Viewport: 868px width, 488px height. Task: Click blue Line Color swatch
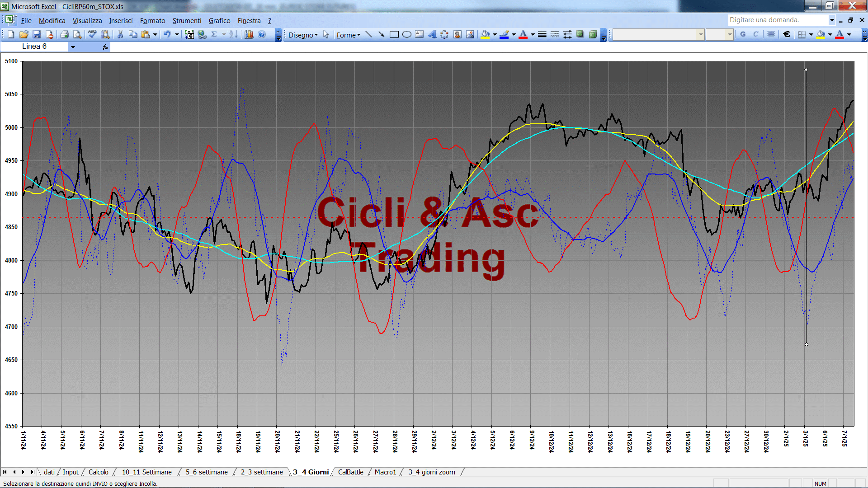505,35
